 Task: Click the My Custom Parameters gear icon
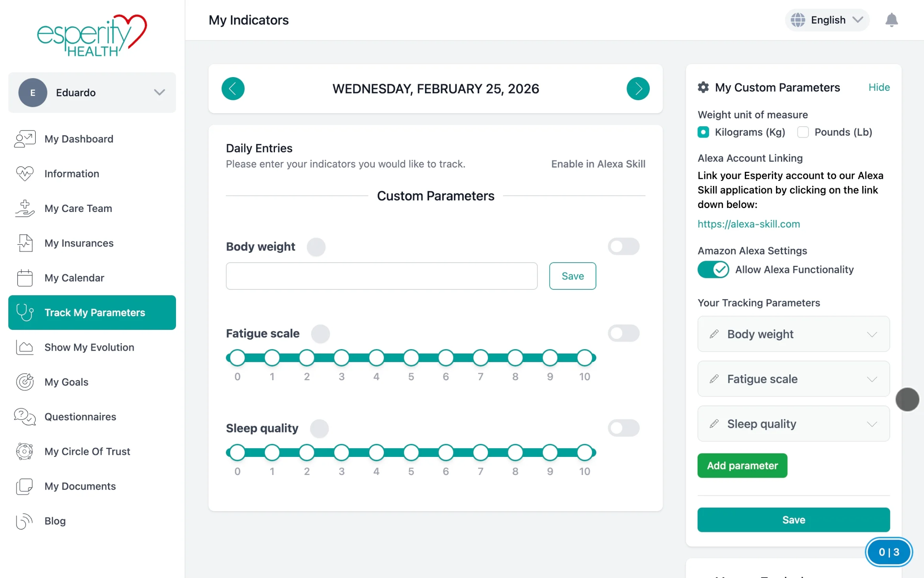click(703, 87)
